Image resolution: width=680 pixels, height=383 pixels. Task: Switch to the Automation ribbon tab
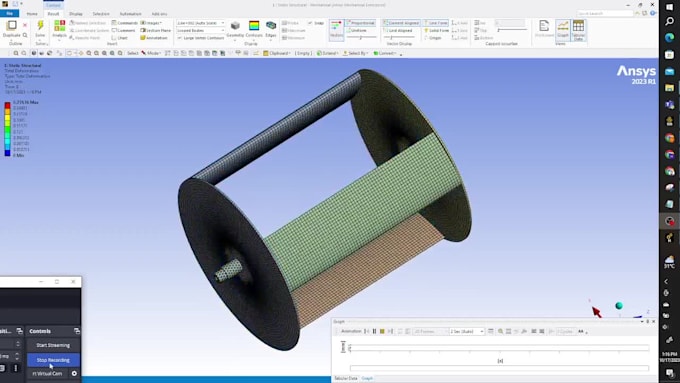click(x=131, y=14)
